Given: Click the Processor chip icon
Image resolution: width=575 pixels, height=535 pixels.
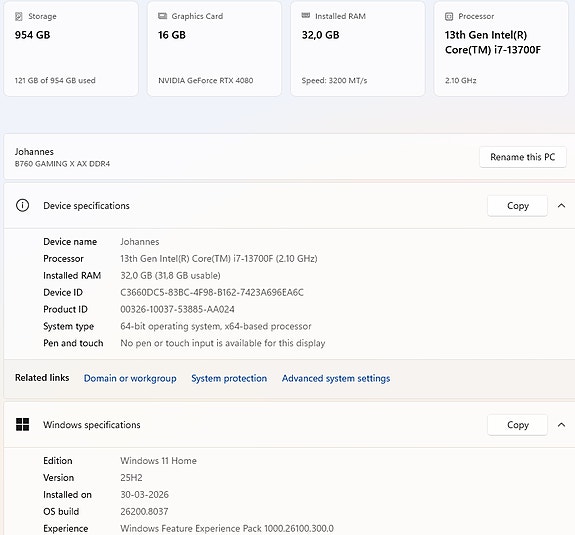Looking at the screenshot, I should point(449,16).
